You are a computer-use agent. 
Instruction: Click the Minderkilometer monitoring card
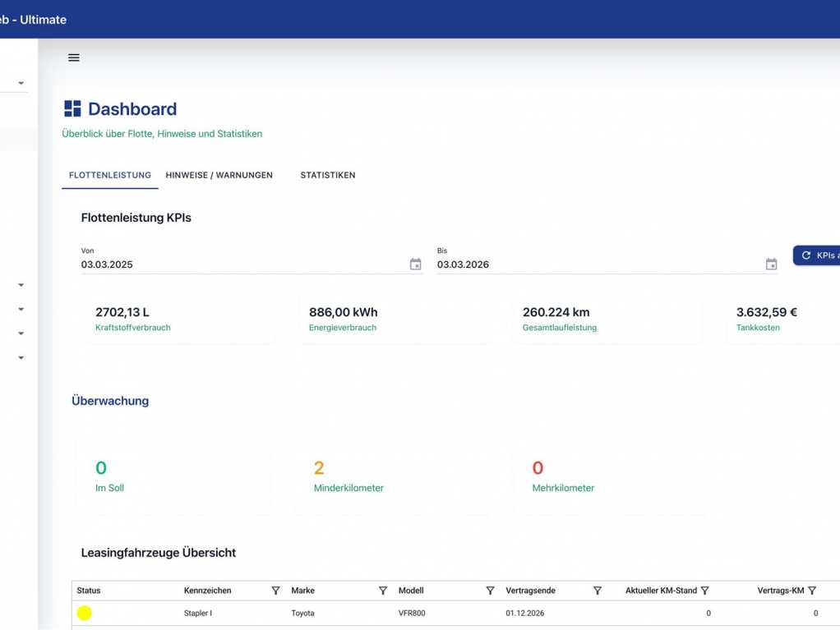[x=393, y=476]
